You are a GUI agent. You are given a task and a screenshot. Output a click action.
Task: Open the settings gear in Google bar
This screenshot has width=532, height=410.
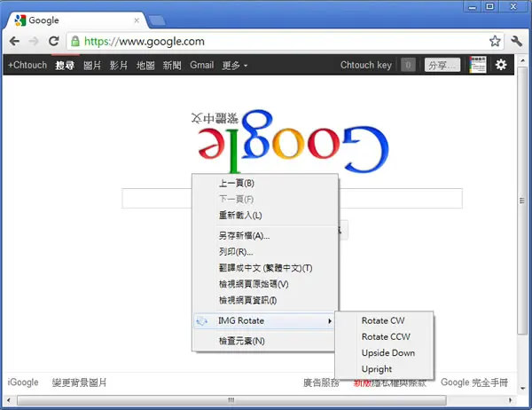[x=501, y=65]
